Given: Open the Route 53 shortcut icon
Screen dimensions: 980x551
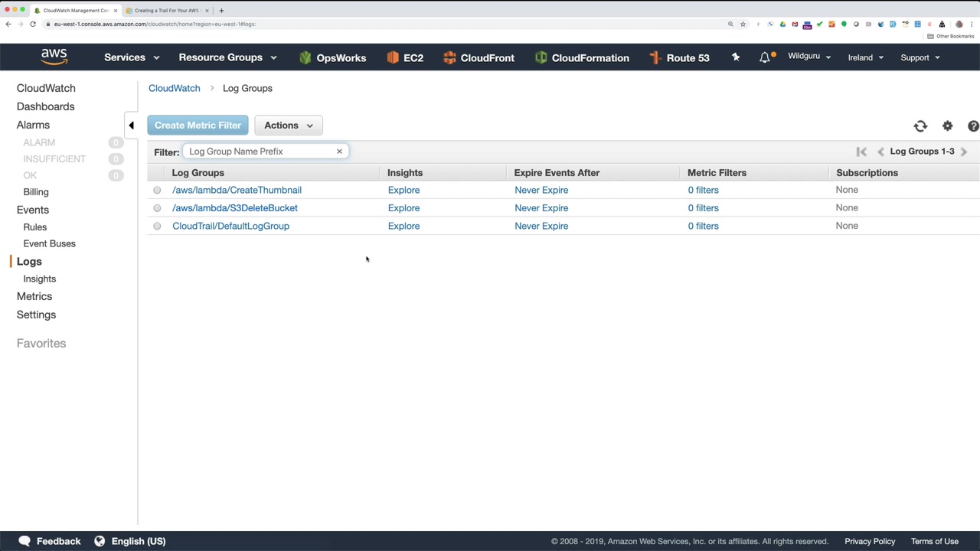Looking at the screenshot, I should pyautogui.click(x=655, y=57).
